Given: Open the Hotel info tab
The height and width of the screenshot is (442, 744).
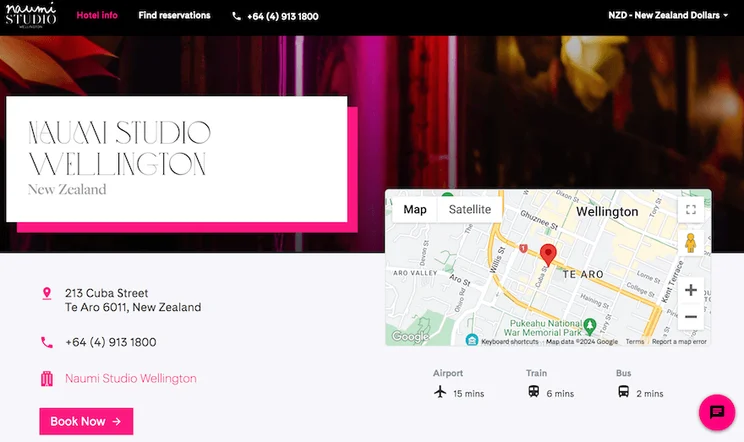Looking at the screenshot, I should pos(97,15).
